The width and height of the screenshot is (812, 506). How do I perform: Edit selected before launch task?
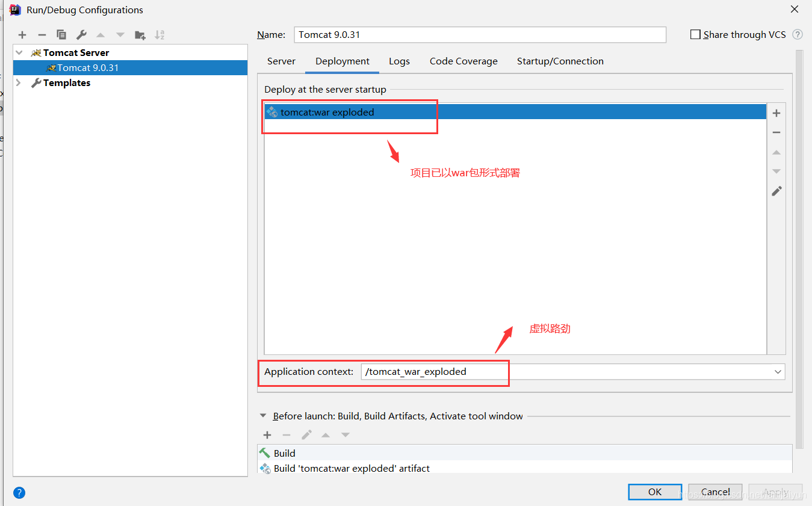pos(306,435)
